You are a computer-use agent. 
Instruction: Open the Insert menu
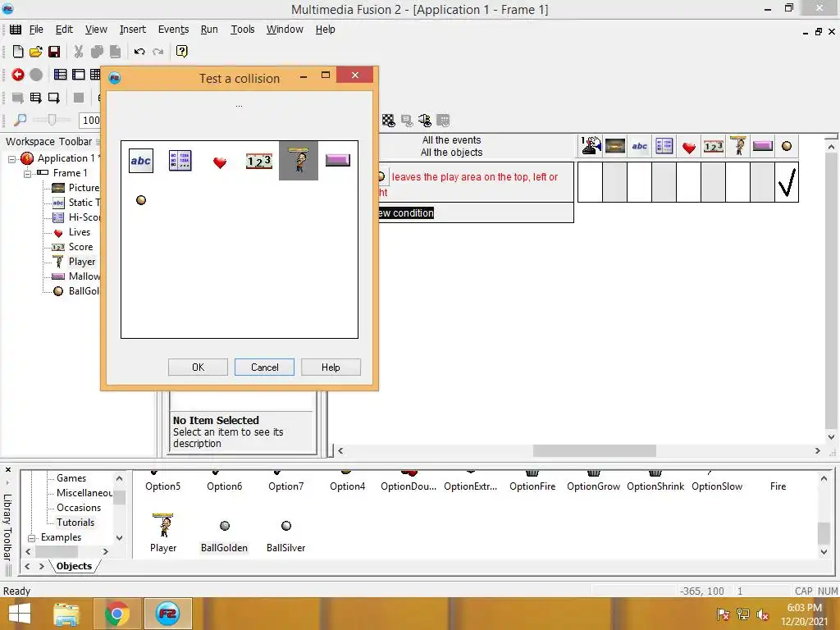[x=132, y=30]
